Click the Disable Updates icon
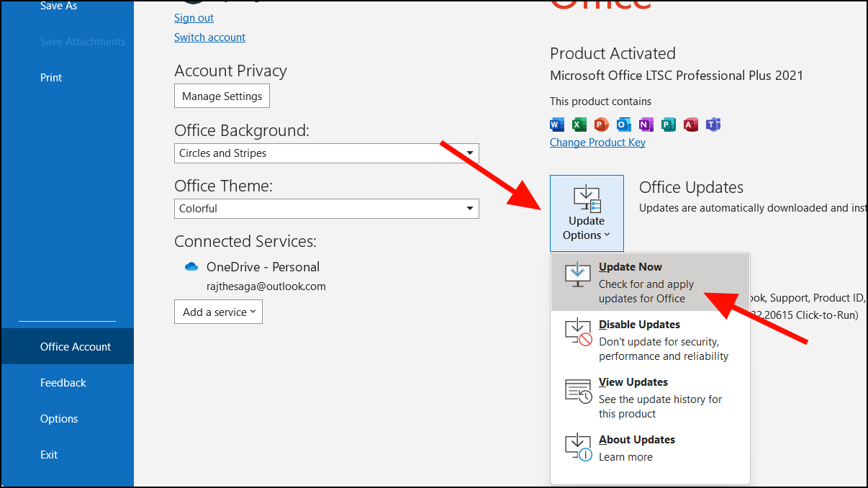The width and height of the screenshot is (868, 488). click(578, 333)
